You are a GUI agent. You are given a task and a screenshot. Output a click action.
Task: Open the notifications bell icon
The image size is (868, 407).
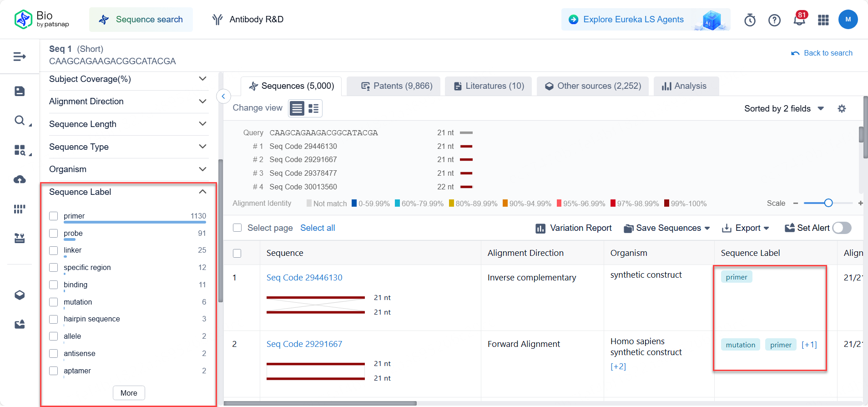pyautogui.click(x=799, y=20)
